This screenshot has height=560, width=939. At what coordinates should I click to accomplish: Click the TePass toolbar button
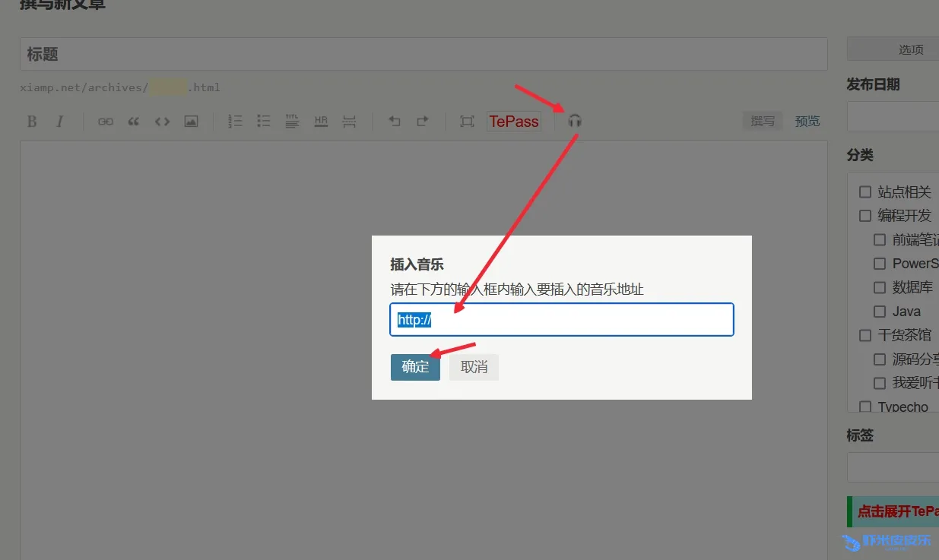(514, 122)
